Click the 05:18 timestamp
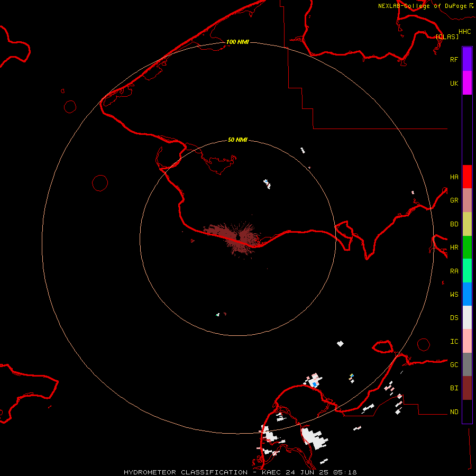This screenshot has height=476, width=476. [344, 472]
